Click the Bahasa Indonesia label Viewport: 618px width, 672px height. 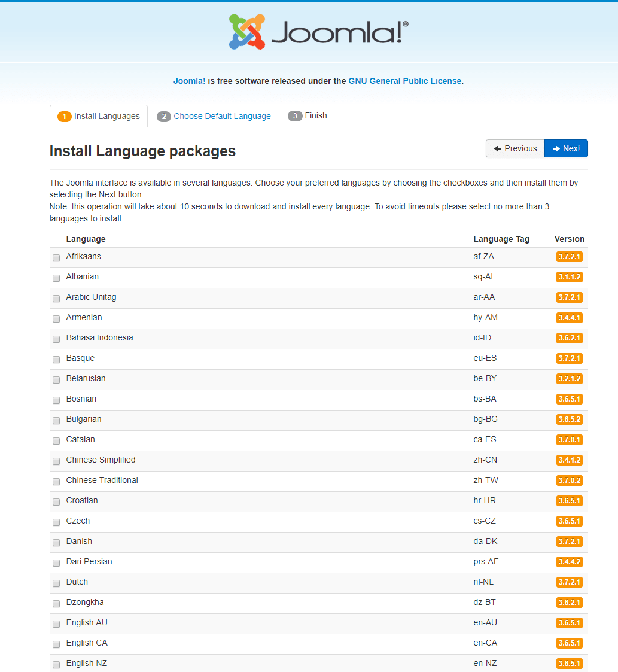click(x=99, y=337)
